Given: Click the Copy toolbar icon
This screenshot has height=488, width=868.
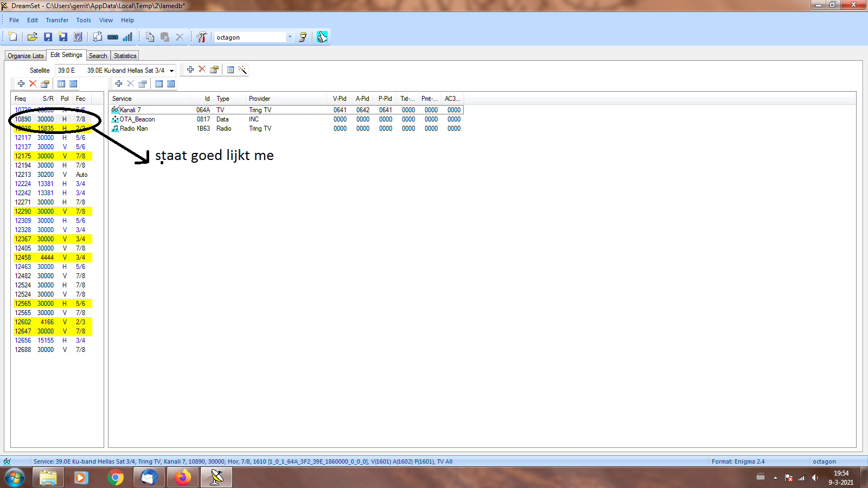Looking at the screenshot, I should (150, 37).
